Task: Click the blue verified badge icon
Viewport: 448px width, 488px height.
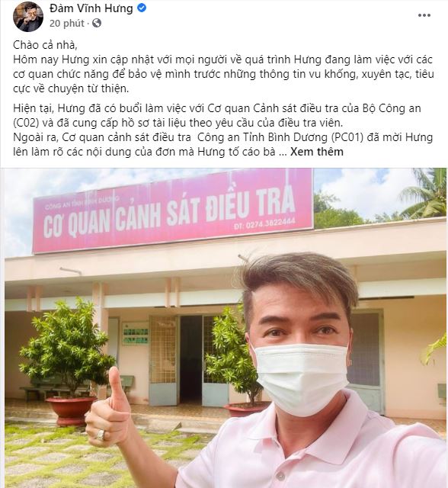Action: coord(142,8)
